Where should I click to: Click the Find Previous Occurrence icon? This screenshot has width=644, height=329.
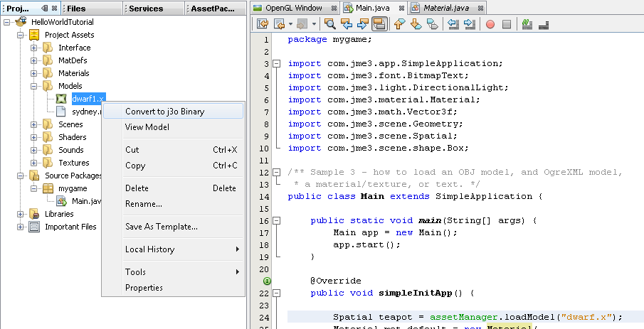point(347,24)
